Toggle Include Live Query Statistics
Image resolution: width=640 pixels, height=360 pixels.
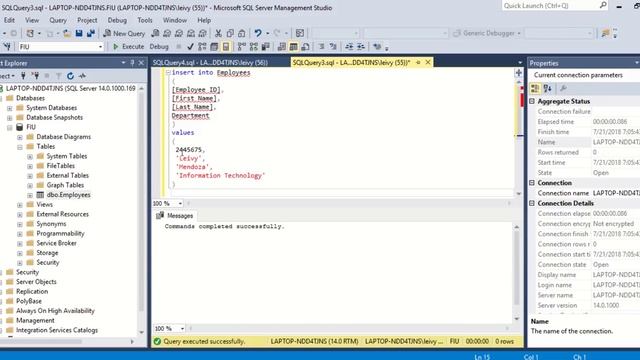(x=253, y=47)
